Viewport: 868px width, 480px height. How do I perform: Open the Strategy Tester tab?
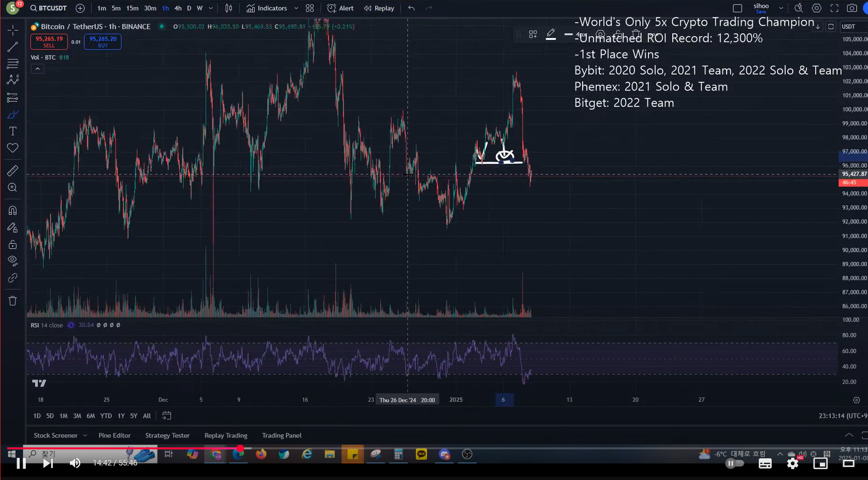[x=167, y=435]
